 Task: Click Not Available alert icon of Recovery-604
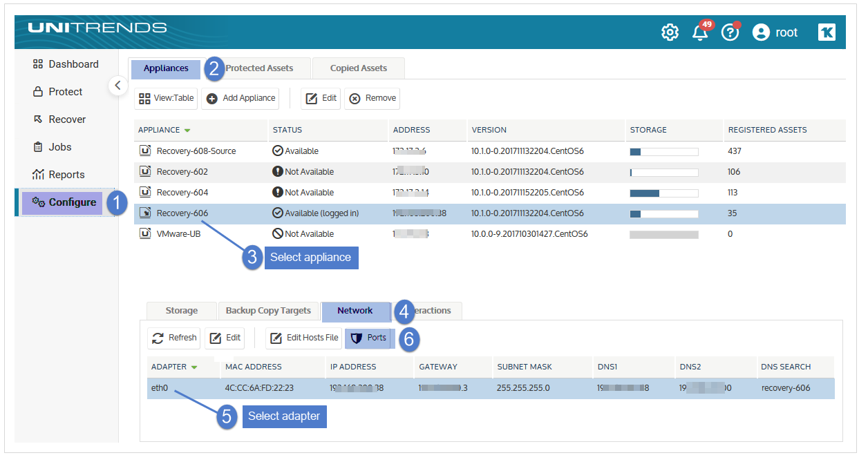click(278, 192)
